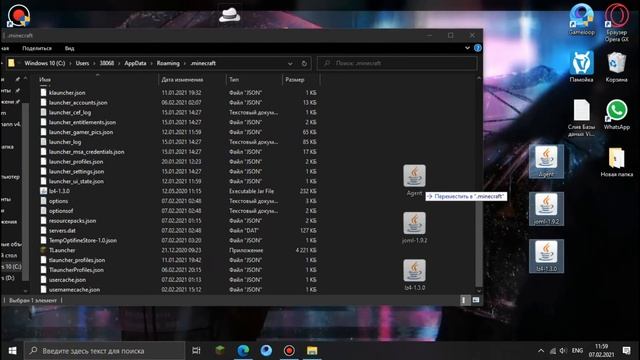The height and width of the screenshot is (360, 640).
Task: Select the launcher_profiles.json file
Action: pos(178,162)
